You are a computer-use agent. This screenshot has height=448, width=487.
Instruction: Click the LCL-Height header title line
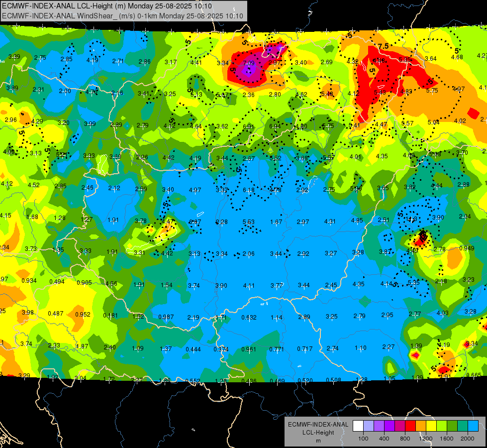(x=107, y=6)
